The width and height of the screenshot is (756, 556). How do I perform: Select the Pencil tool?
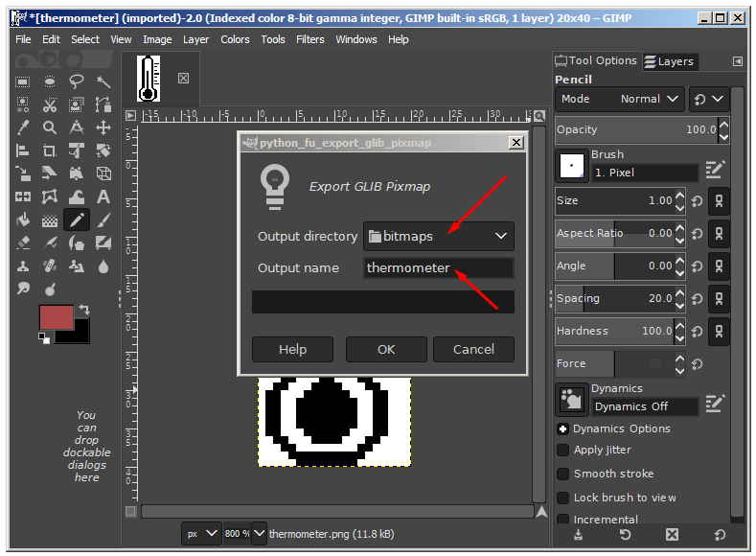coord(77,220)
